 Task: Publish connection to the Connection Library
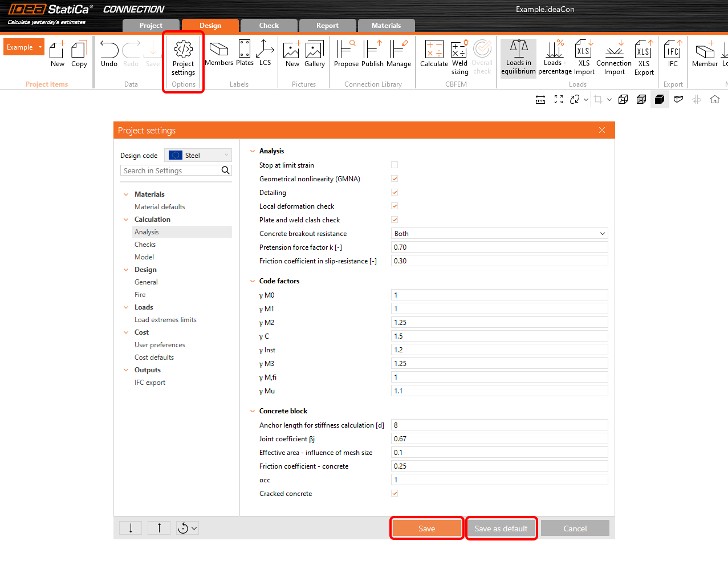tap(372, 54)
